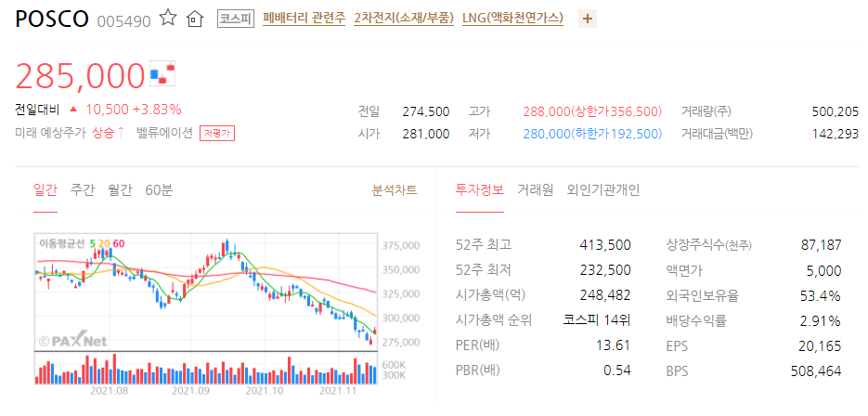The image size is (868, 416).
Task: Click the trading volume value 500,205
Action: pos(835,112)
